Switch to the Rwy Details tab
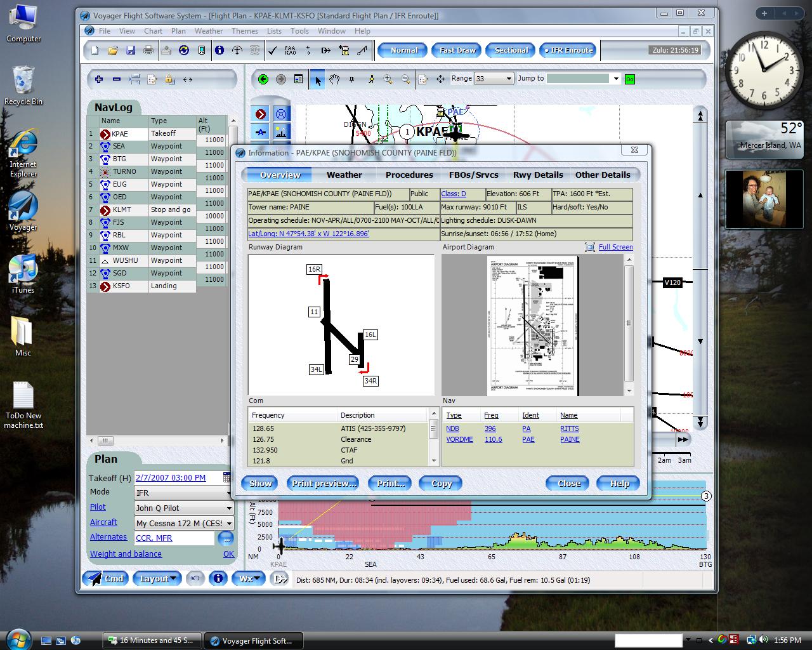812x650 pixels. tap(538, 175)
